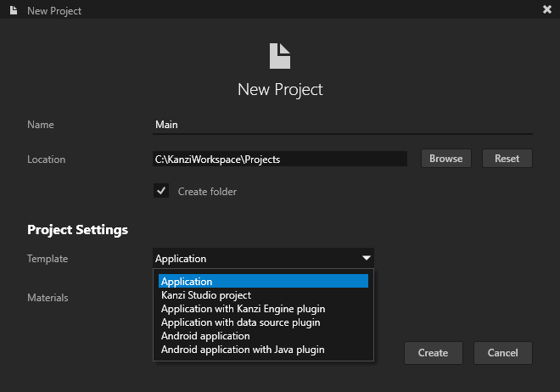Cancel the New Project dialog
Image resolution: width=560 pixels, height=392 pixels.
click(x=503, y=353)
